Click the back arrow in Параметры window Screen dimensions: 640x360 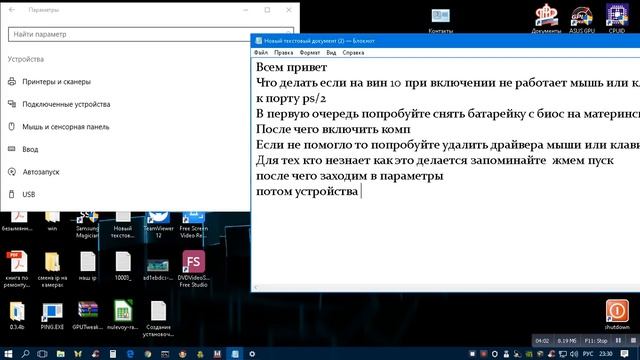(x=12, y=10)
